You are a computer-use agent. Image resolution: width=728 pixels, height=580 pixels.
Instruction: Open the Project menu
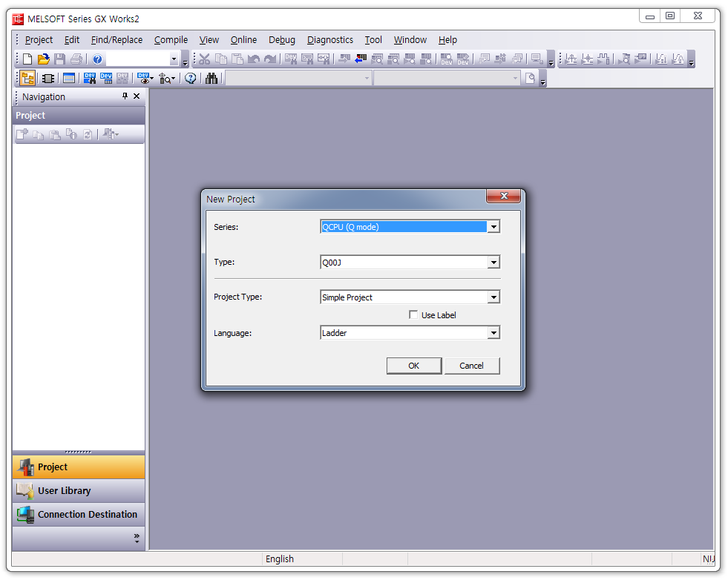pyautogui.click(x=39, y=40)
